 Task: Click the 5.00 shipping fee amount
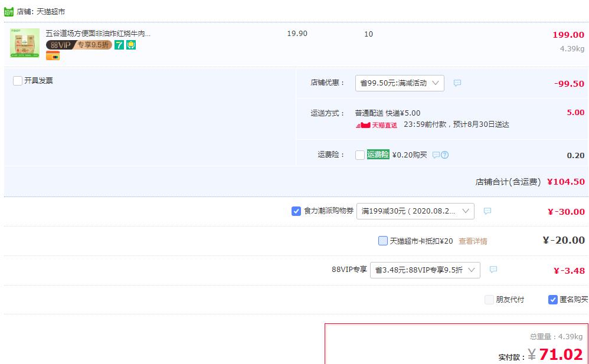click(575, 113)
